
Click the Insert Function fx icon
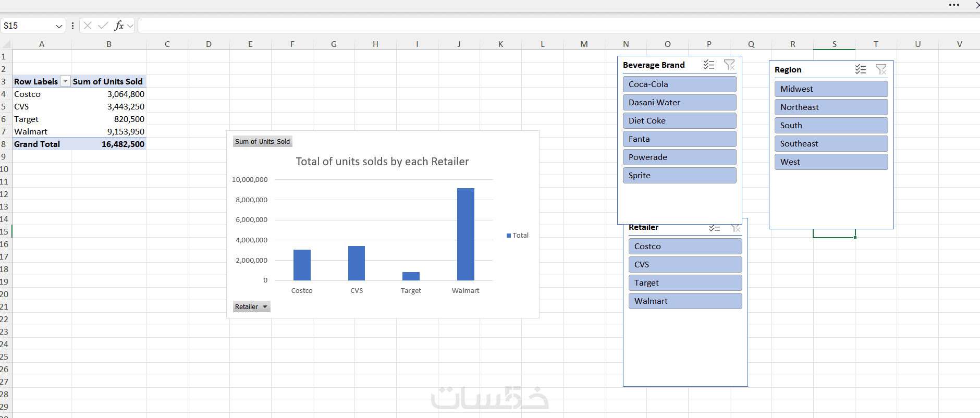(119, 26)
